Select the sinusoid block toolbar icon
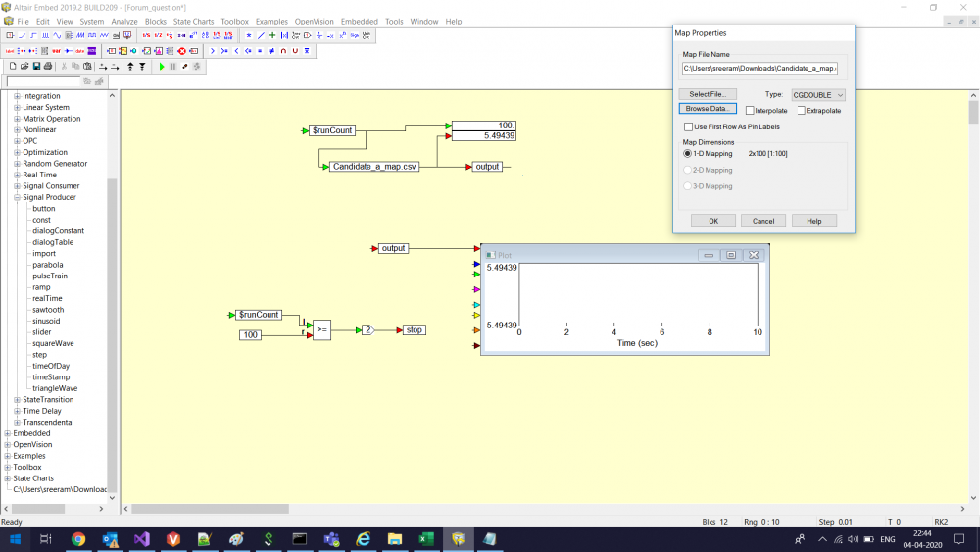The width and height of the screenshot is (980, 552). [x=57, y=35]
